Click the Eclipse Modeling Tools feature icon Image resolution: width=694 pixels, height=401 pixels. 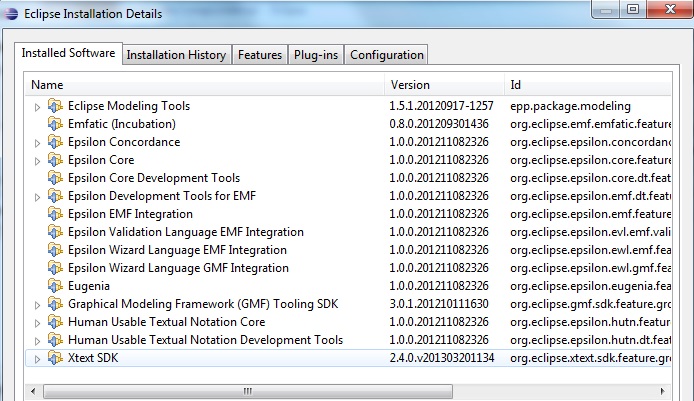click(55, 106)
